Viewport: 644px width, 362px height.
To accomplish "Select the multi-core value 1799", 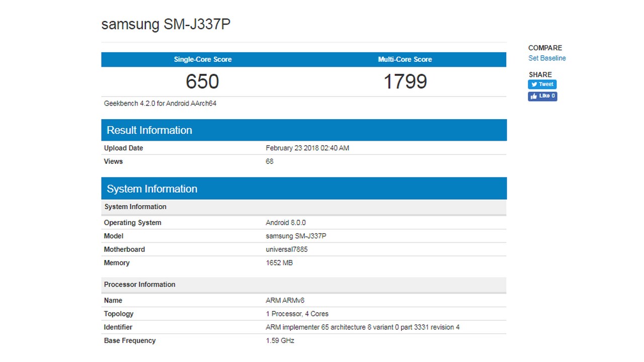I will point(405,81).
